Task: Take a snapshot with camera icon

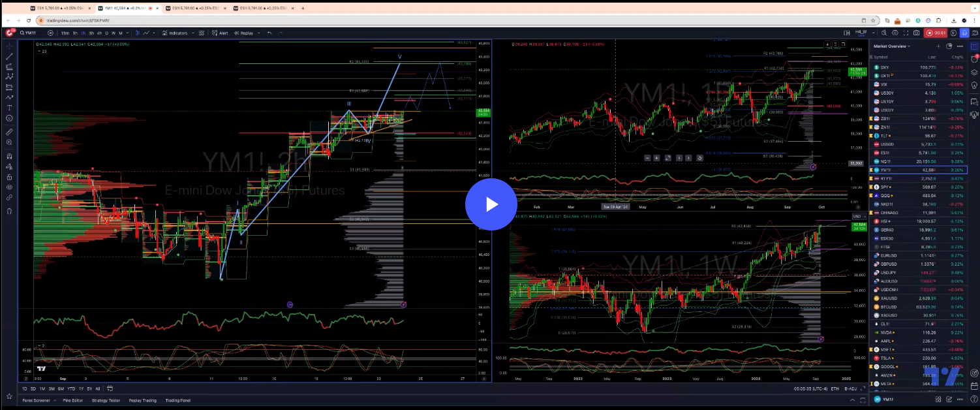Action: pos(916,33)
